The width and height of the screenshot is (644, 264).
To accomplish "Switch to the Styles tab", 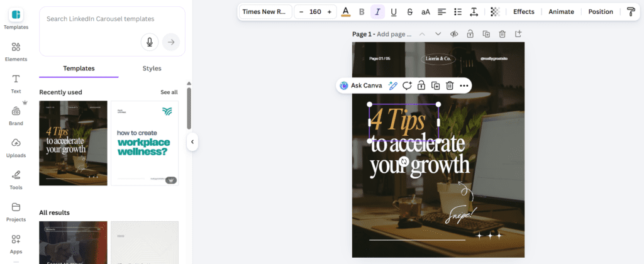I will click(152, 69).
